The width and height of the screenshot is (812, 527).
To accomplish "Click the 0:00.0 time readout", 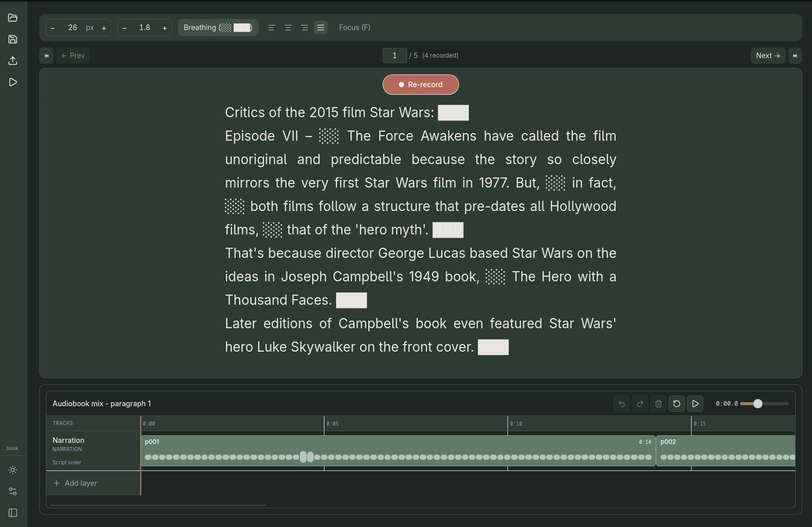I will coord(727,404).
